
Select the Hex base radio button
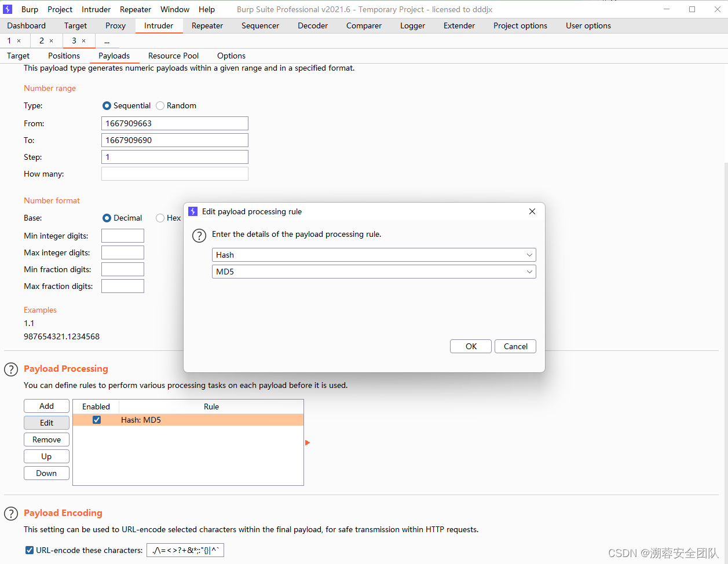[x=160, y=218]
